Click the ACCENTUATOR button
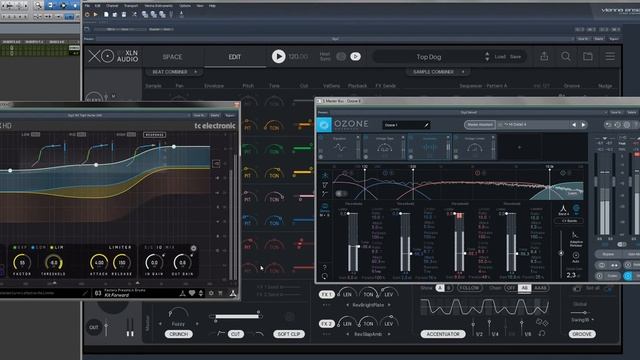The width and height of the screenshot is (640, 360). click(443, 334)
